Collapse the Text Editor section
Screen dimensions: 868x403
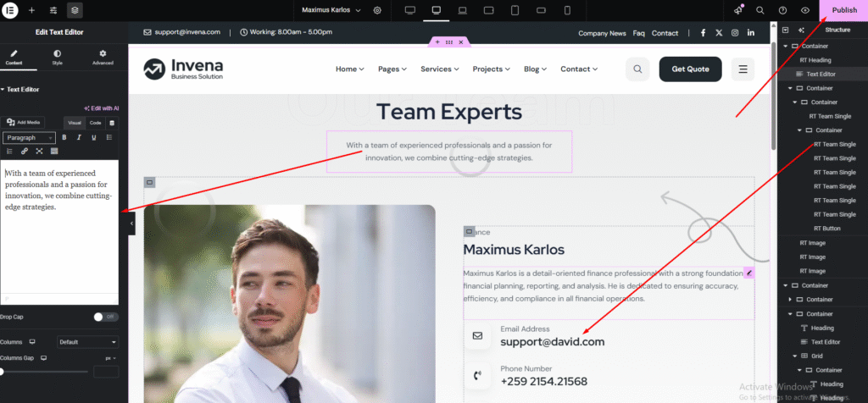click(x=19, y=90)
